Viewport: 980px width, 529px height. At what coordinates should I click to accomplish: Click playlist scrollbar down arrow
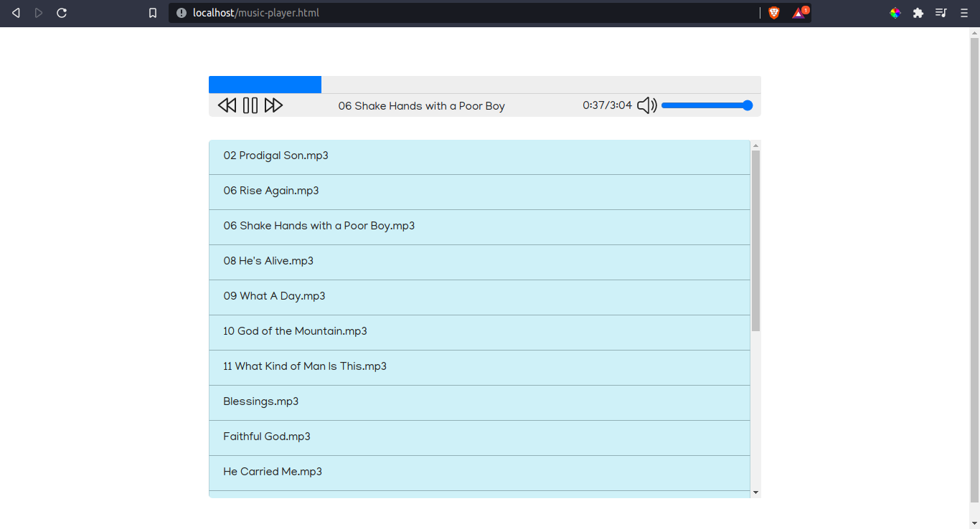coord(755,492)
